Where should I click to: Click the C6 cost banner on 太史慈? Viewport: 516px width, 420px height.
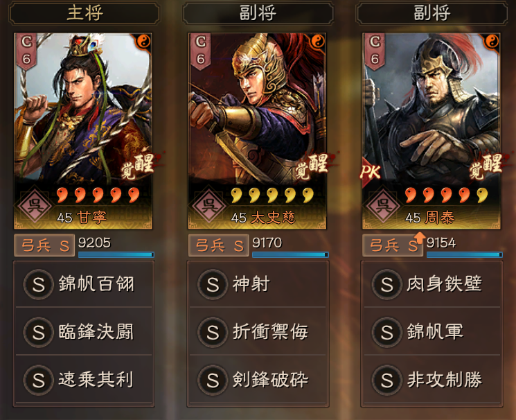coord(200,51)
